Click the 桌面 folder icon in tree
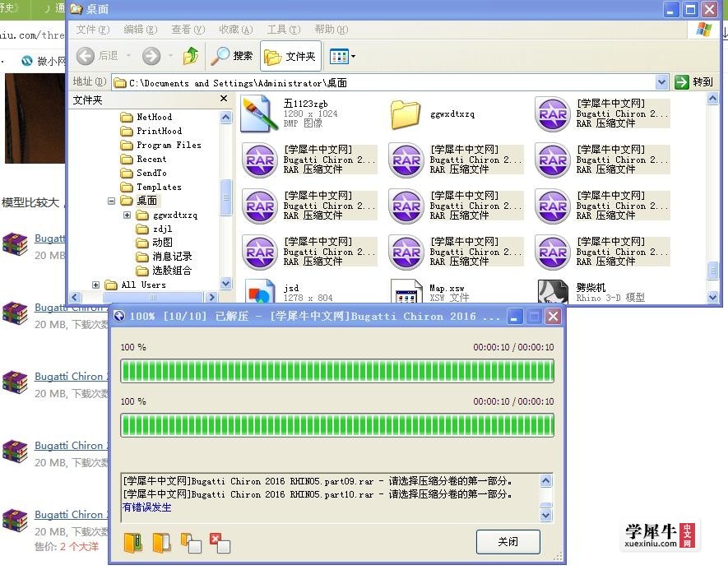 127,201
